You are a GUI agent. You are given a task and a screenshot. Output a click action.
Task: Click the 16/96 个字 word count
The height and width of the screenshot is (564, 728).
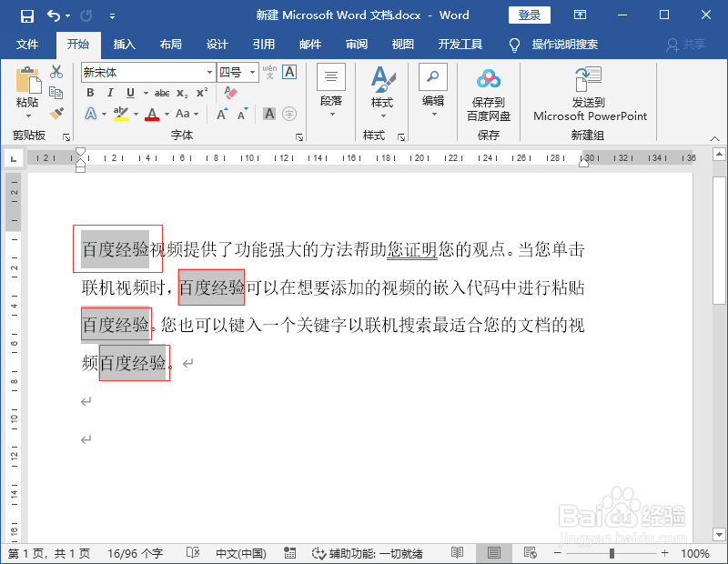point(135,553)
